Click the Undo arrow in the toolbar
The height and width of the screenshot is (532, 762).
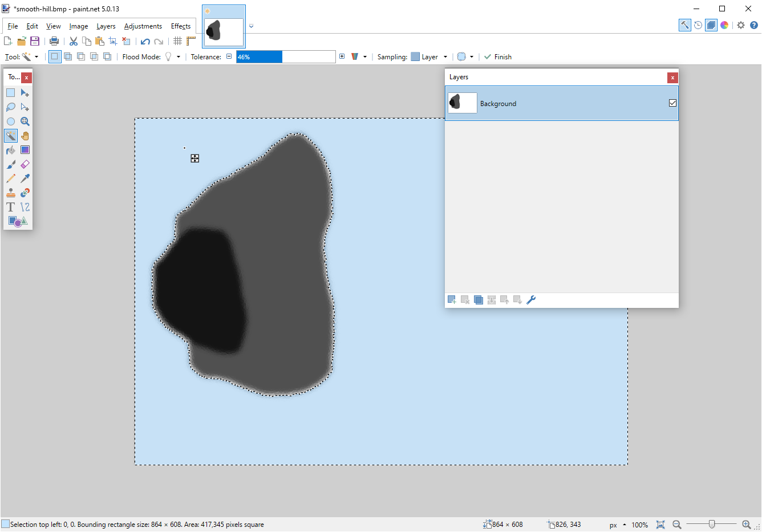147,41
